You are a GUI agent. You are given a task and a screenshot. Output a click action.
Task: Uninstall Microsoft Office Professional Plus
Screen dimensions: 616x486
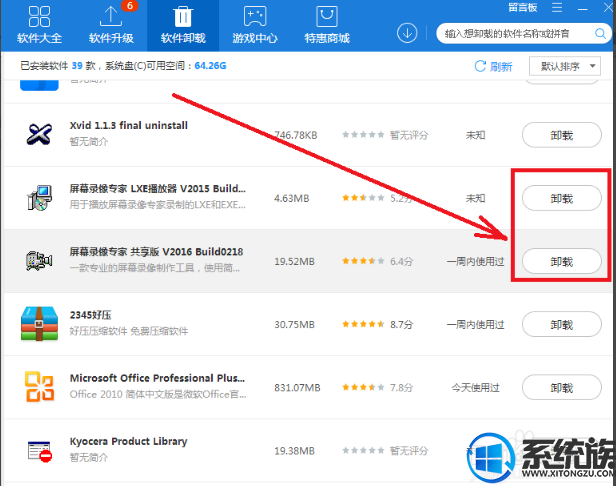(562, 387)
